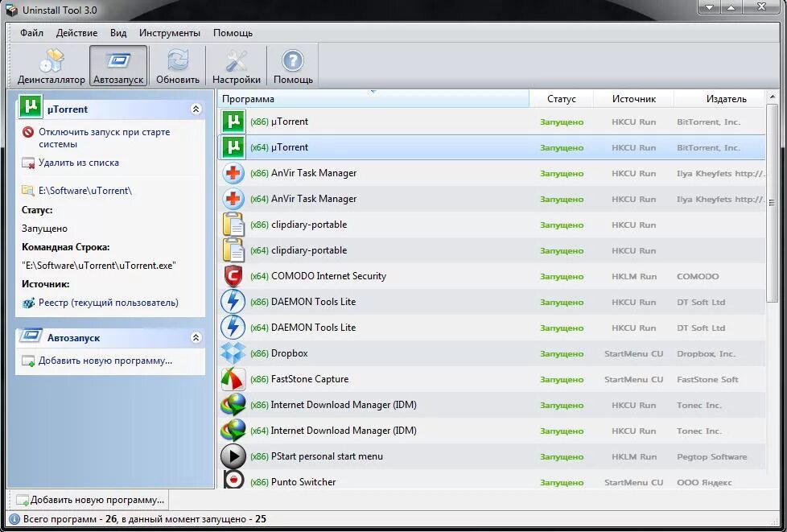Screen dimensions: 787x532
Task: Click Удалить из списка link
Action: click(x=79, y=163)
